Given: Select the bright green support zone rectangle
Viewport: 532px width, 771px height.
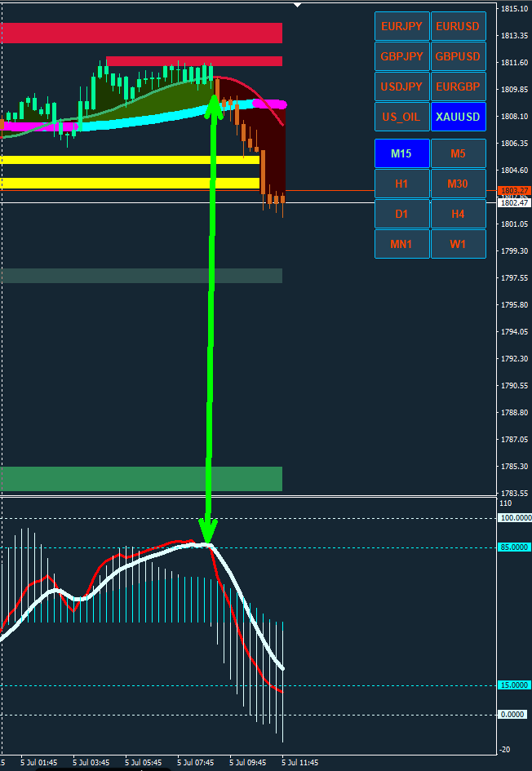Looking at the screenshot, I should click(x=141, y=479).
